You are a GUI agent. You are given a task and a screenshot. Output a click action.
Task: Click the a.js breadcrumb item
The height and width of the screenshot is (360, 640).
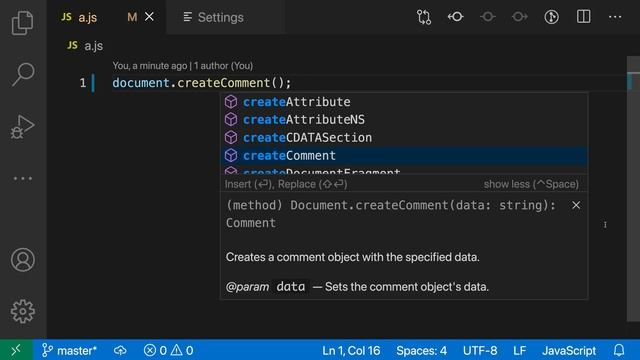[85, 46]
